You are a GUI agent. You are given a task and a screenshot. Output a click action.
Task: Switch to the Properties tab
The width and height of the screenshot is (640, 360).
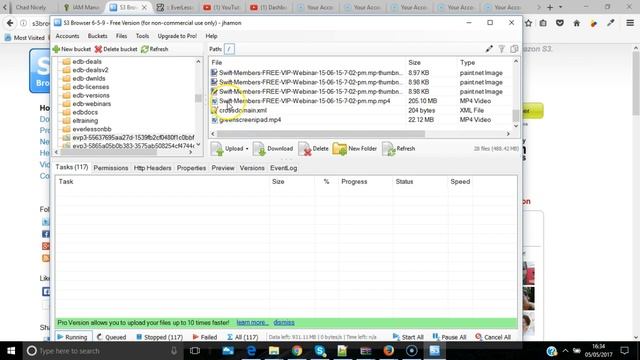tap(191, 168)
